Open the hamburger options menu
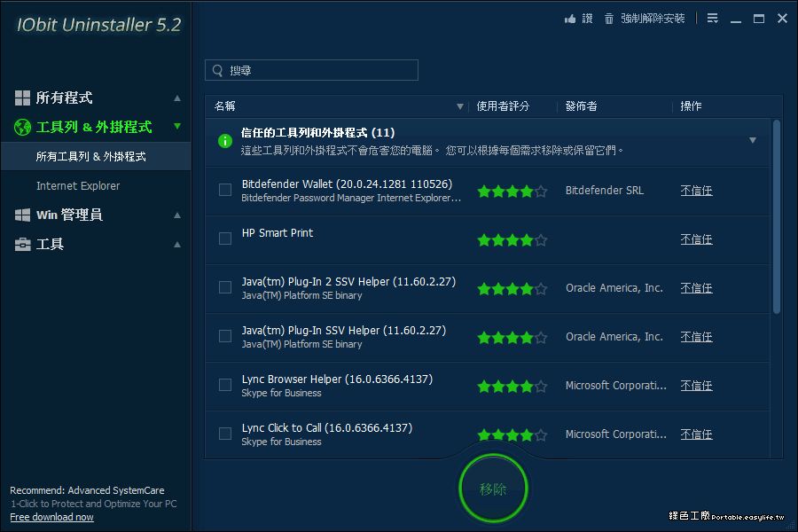This screenshot has width=798, height=532. pos(713,19)
